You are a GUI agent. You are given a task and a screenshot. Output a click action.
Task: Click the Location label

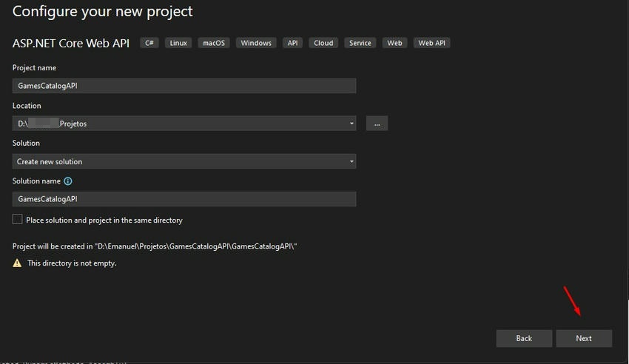pos(27,106)
